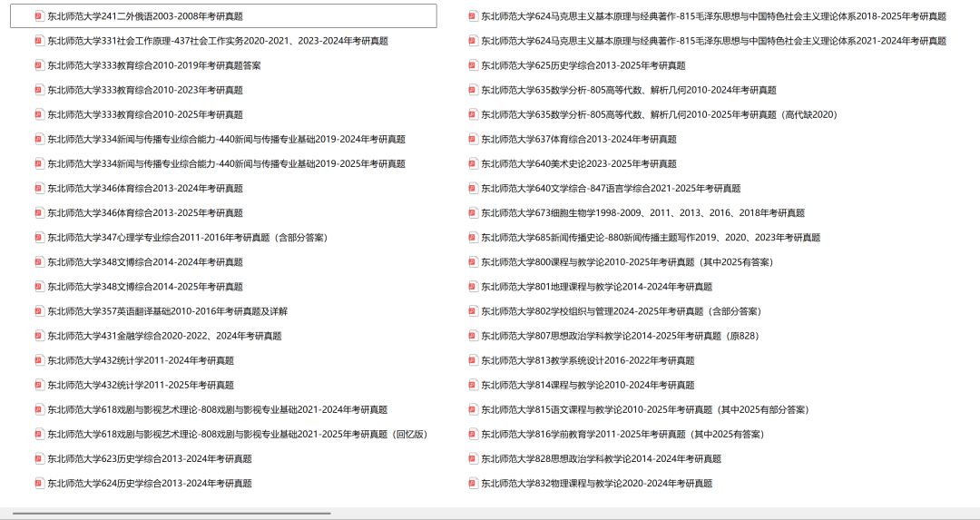980x520 pixels.
Task: Select file 815语文课程与教学论2010-2025 真题
Action: pyautogui.click(x=646, y=409)
